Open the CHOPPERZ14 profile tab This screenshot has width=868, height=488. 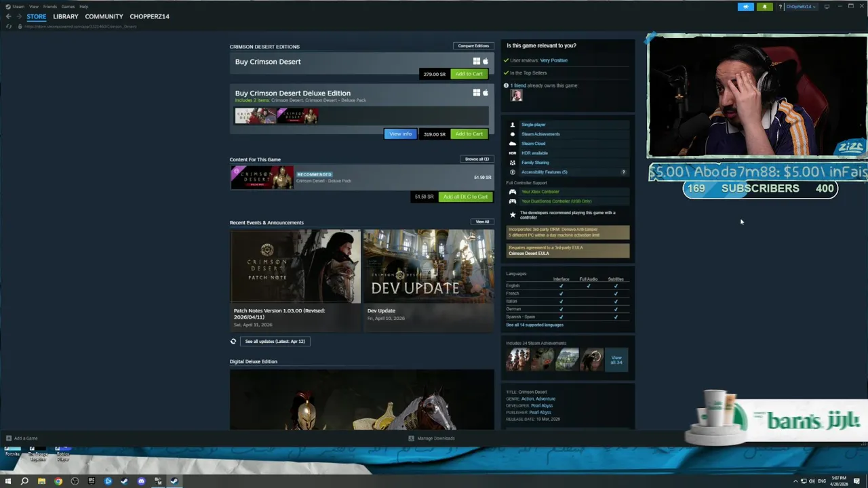click(149, 16)
